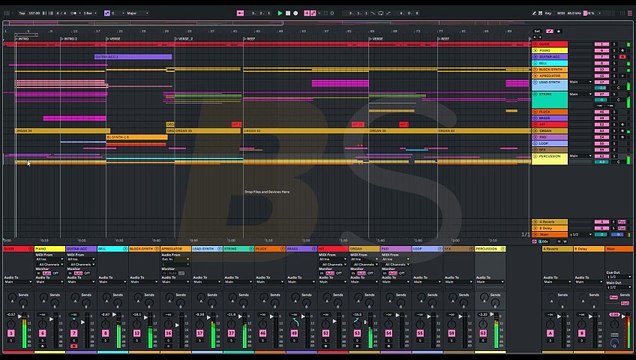Select the B Delay return track
The image size is (636, 360).
click(x=550, y=228)
